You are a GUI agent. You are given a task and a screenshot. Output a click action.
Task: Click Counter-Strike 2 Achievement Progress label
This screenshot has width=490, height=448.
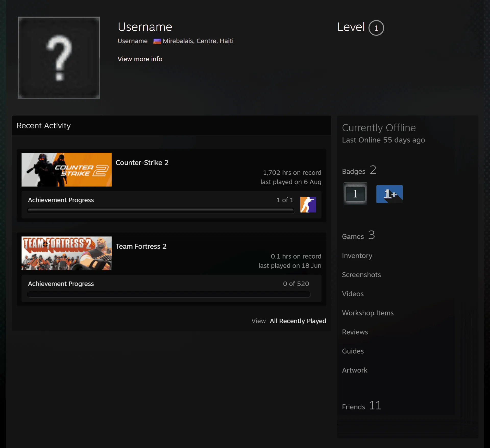[x=61, y=200]
